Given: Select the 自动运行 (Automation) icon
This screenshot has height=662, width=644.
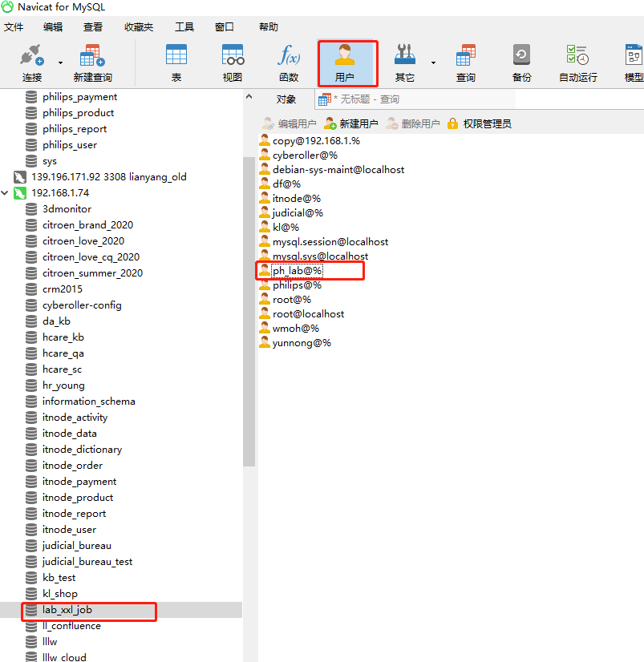Looking at the screenshot, I should (578, 62).
